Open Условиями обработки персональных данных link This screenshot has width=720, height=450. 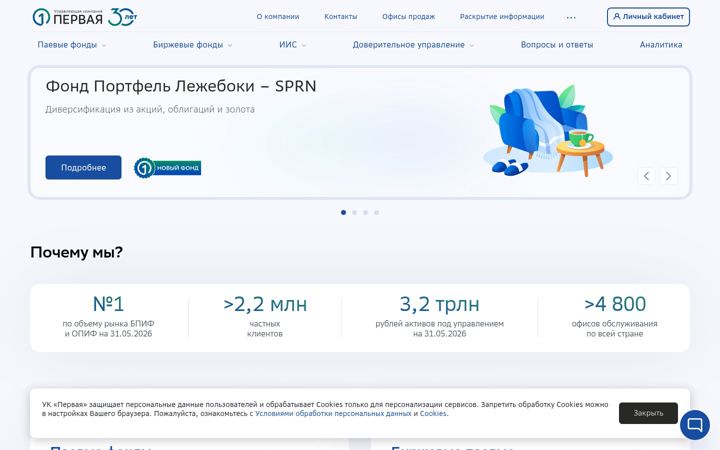pos(333,414)
